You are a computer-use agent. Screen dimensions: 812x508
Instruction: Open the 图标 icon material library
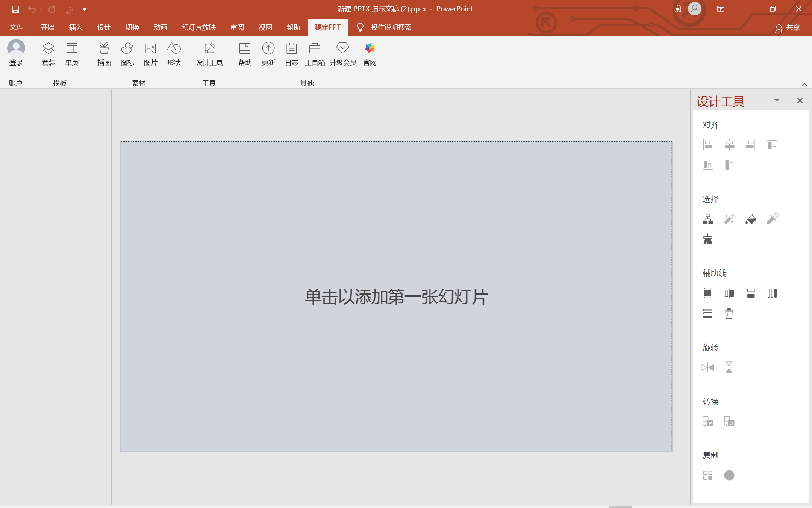click(x=127, y=54)
